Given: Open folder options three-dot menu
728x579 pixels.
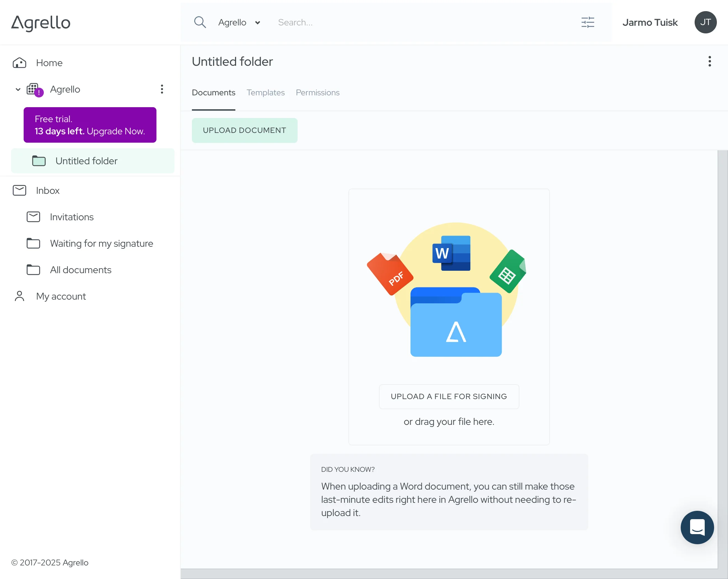Looking at the screenshot, I should click(710, 61).
